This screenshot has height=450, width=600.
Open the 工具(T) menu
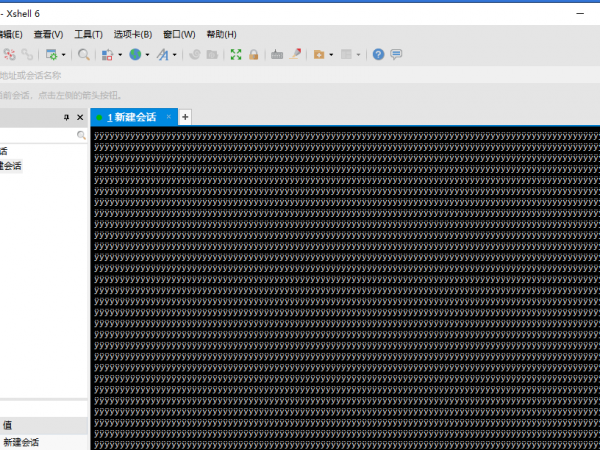[x=88, y=34]
